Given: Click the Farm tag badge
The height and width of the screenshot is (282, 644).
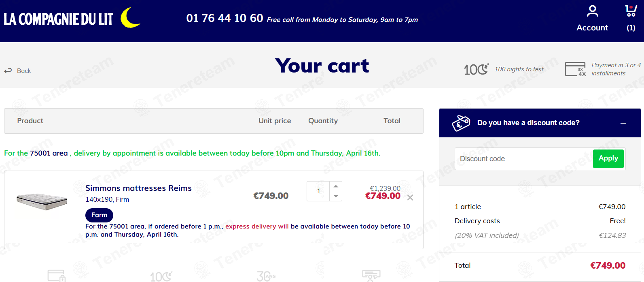Looking at the screenshot, I should pyautogui.click(x=99, y=215).
